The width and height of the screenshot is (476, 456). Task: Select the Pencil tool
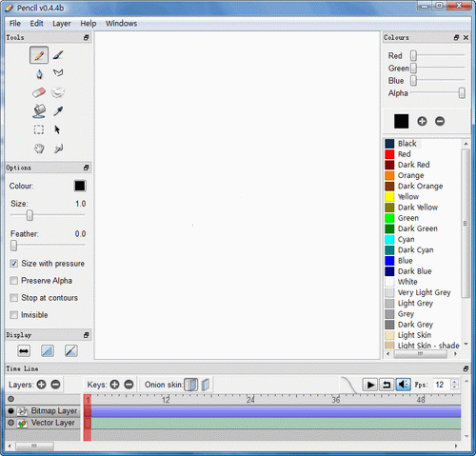[39, 55]
